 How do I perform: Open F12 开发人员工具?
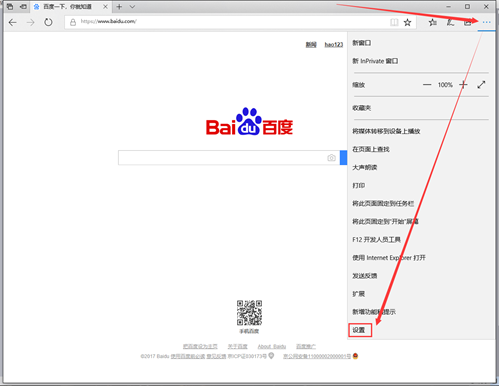click(376, 240)
